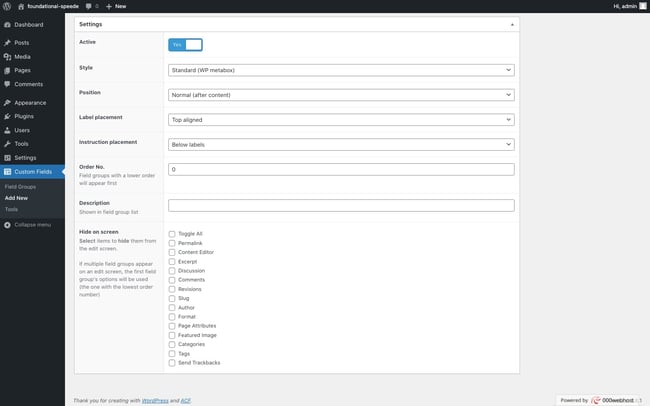Click the Media icon in sidebar

7,57
